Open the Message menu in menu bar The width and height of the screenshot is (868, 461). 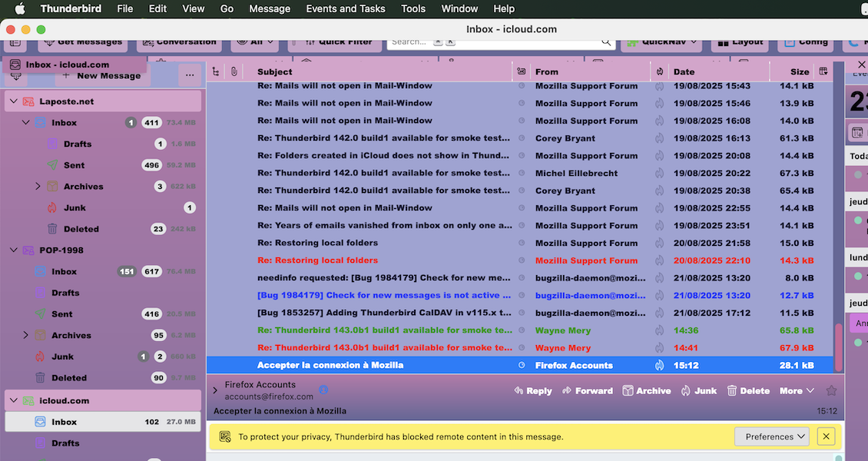[270, 8]
